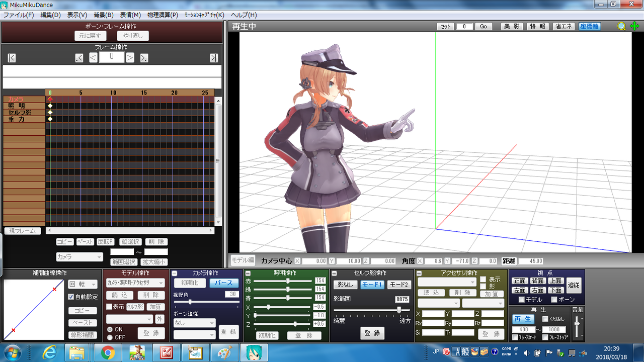Viewport: 644px width, 362px height.
Task: Open the top accessory selection dropdown
Action: 447,282
